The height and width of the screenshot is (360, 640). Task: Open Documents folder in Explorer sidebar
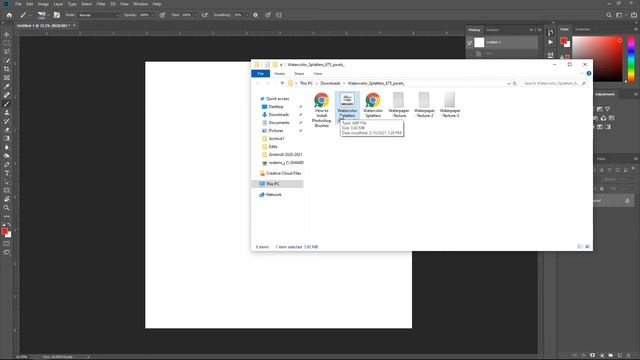279,122
